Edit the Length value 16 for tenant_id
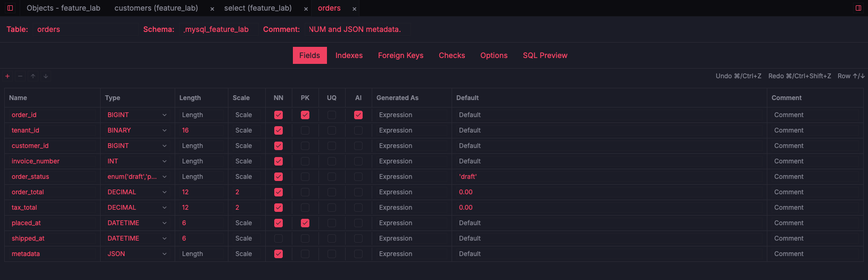 (x=201, y=130)
